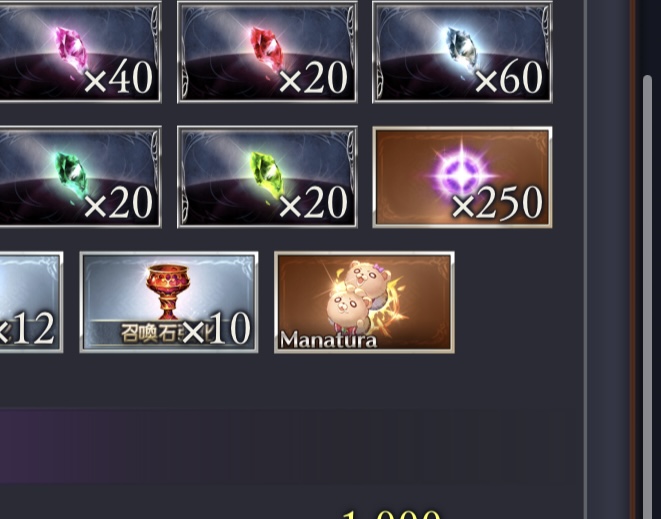Click the Manatura label text
Viewport: 661px width, 519px height.
(328, 340)
